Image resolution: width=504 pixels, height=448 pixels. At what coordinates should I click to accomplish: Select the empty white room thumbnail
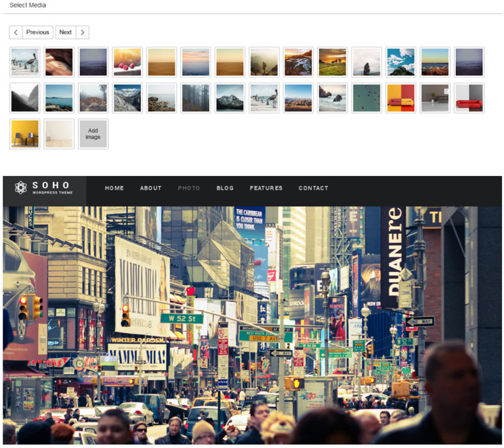pos(59,134)
